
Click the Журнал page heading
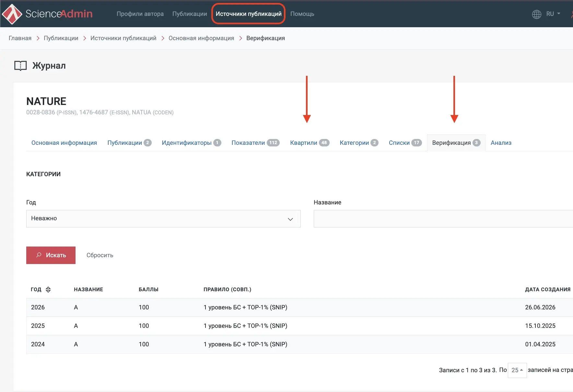(49, 66)
